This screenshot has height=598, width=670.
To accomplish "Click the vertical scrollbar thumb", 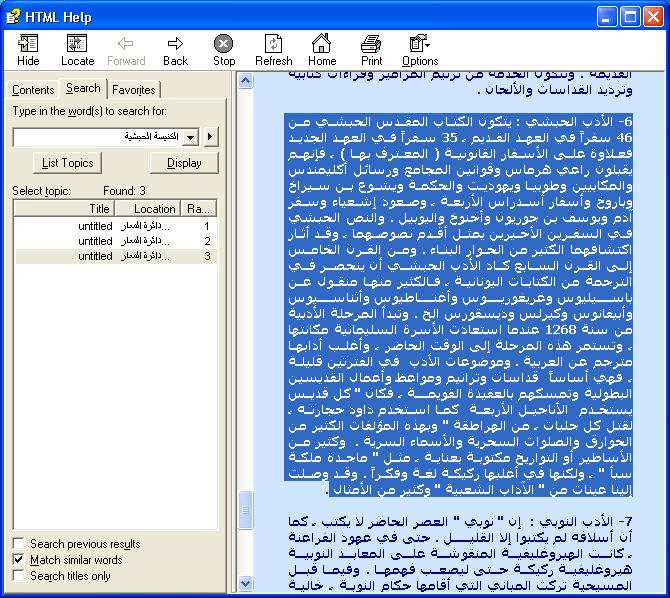I will [x=246, y=510].
